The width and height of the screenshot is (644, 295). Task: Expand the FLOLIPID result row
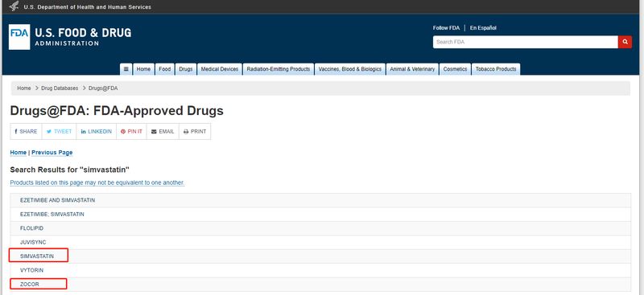click(x=320, y=228)
